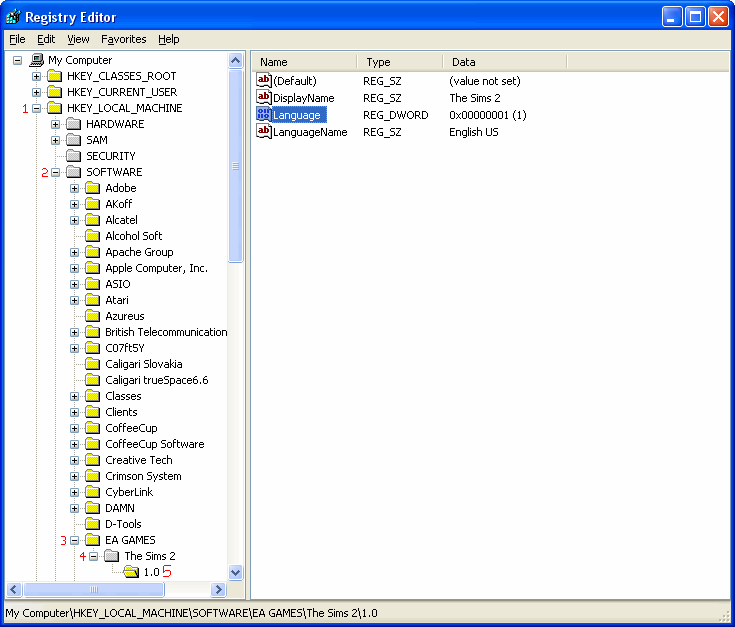Click the Caligari Slovakia folder icon
Screen dimensions: 735x627
tap(93, 364)
